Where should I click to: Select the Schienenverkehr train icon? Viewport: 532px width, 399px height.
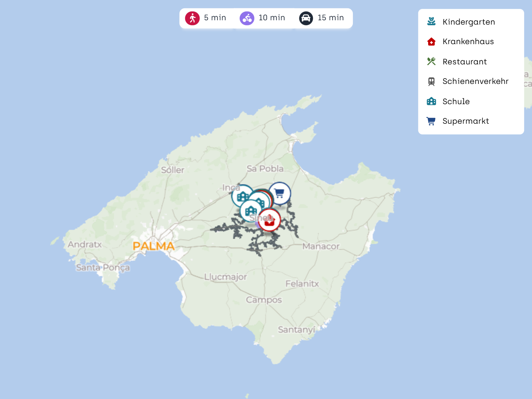click(x=431, y=81)
